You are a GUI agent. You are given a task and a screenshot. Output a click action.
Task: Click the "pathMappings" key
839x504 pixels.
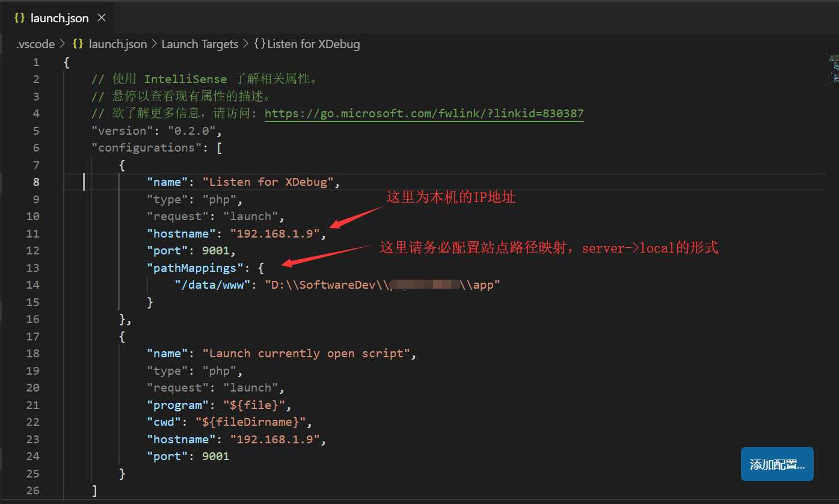click(x=195, y=268)
